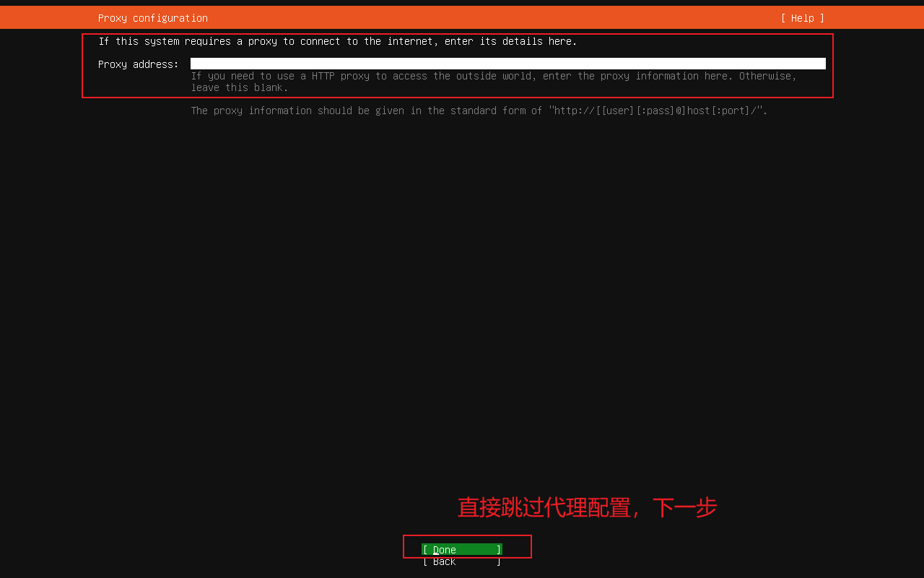Focus the Proxy address input field

pyautogui.click(x=508, y=64)
